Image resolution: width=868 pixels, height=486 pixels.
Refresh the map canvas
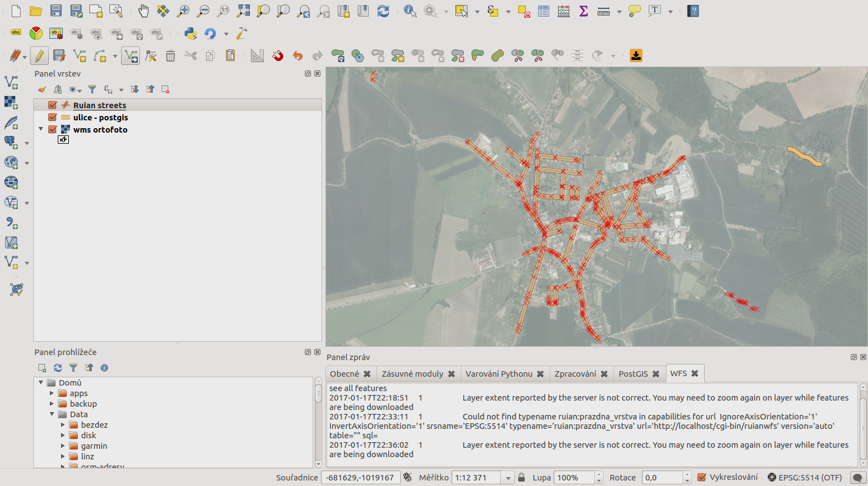click(x=383, y=11)
